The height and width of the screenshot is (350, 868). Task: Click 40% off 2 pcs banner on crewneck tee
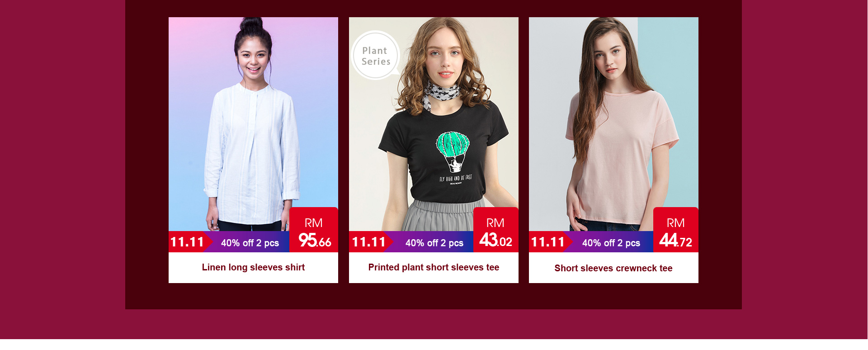tap(611, 243)
